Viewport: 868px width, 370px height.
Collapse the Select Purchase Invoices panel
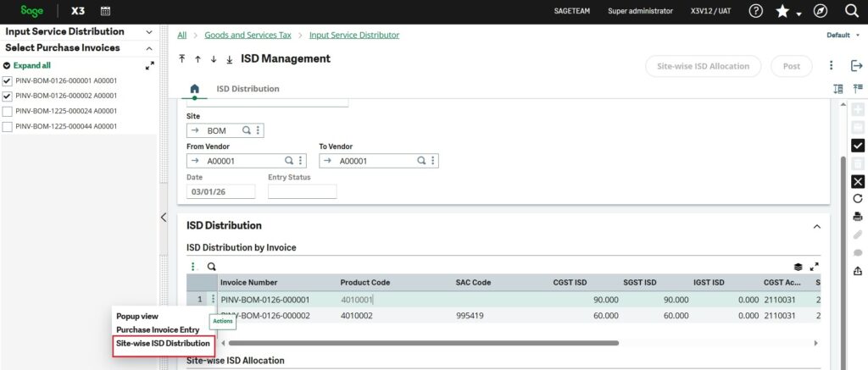(150, 48)
